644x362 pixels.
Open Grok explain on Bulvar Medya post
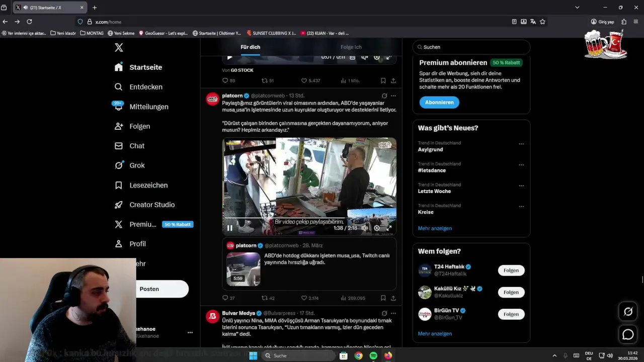[384, 313]
